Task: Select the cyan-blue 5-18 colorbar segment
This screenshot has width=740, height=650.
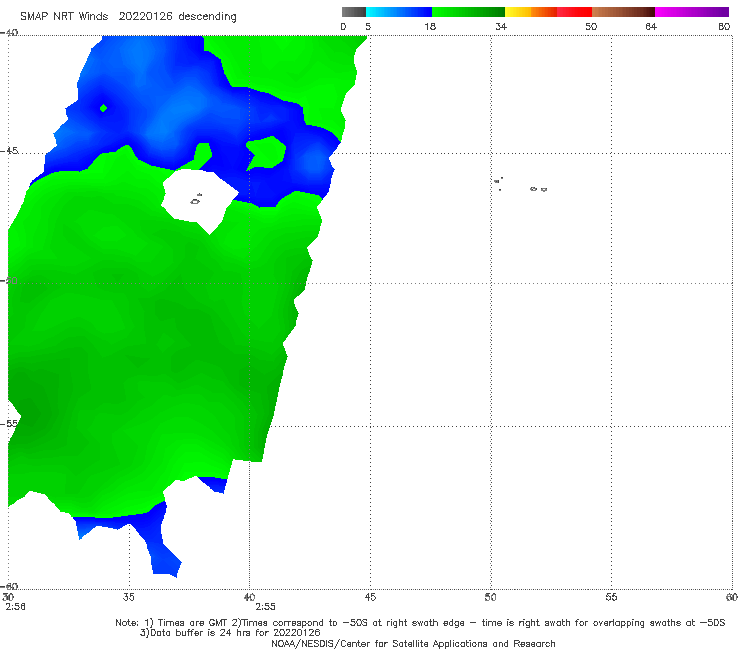Action: (399, 12)
